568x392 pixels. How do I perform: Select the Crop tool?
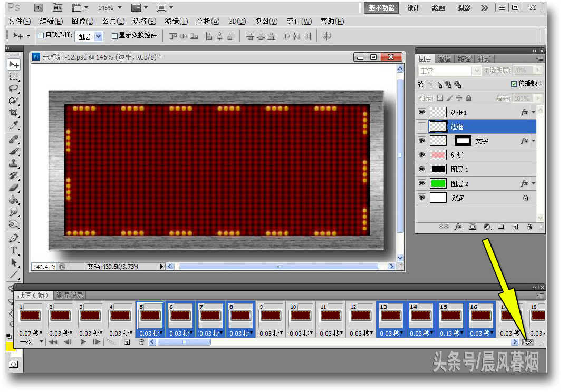(14, 113)
